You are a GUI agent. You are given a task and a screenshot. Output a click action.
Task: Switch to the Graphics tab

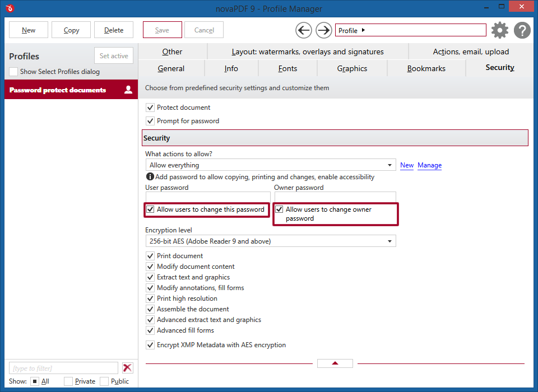click(352, 68)
